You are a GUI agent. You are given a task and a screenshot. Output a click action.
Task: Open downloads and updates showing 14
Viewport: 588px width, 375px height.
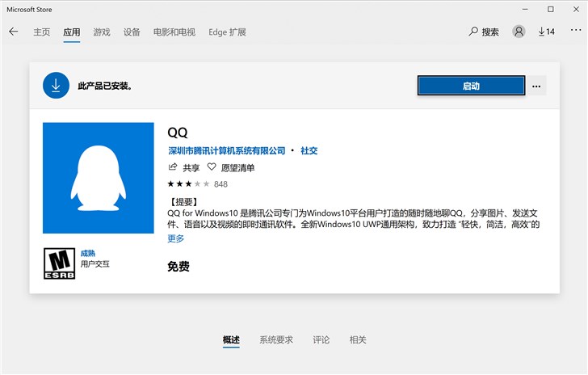(546, 32)
